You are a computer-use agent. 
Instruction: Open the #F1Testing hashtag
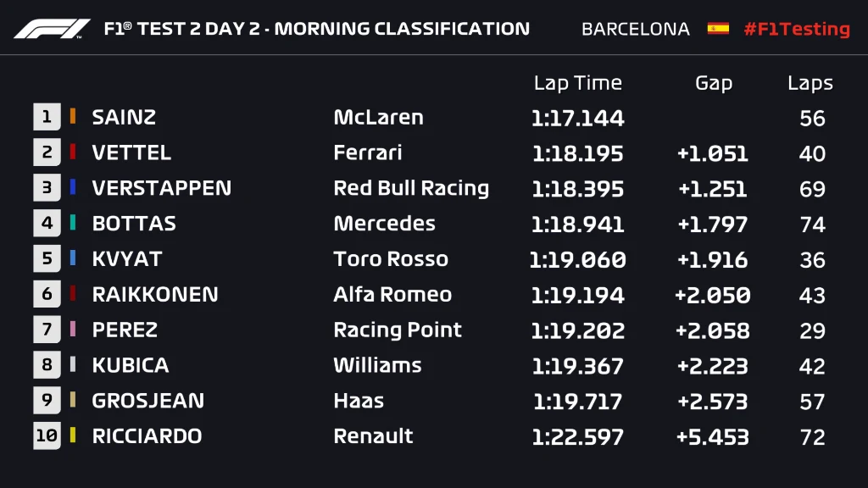tap(797, 29)
